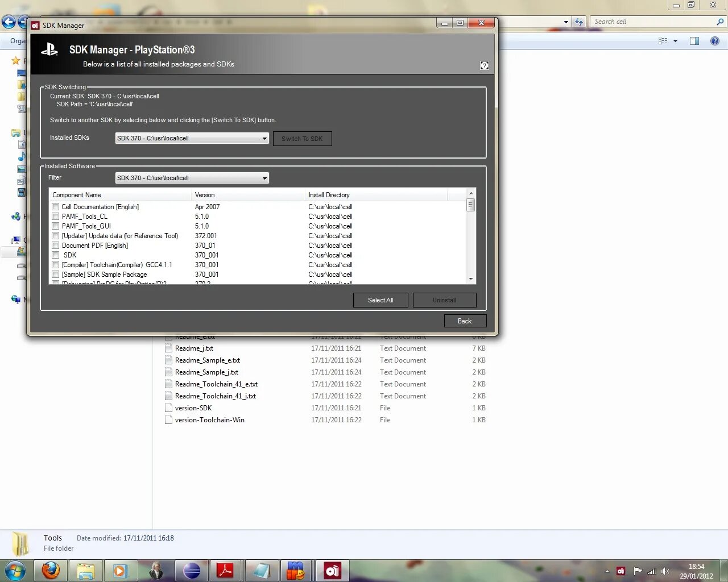
Task: Open the Organize menu in Explorer
Action: point(18,41)
